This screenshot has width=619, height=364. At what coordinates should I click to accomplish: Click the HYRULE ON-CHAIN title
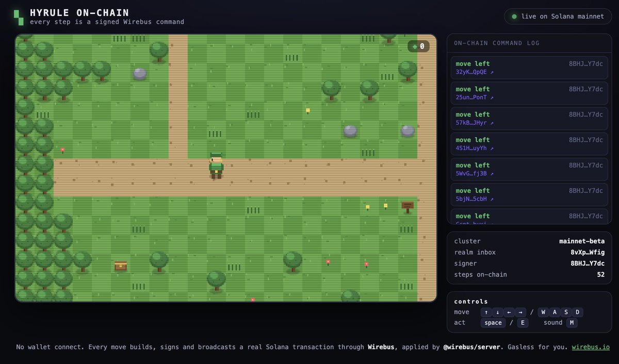pyautogui.click(x=79, y=13)
